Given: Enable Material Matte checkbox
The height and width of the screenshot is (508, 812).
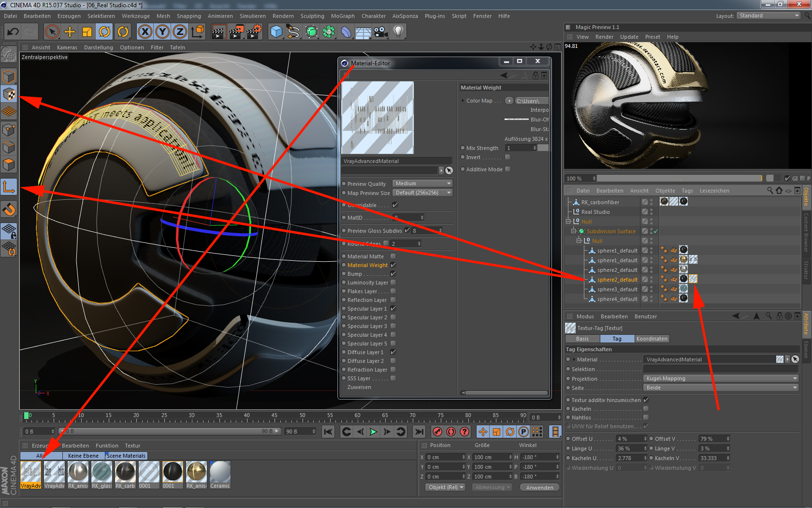Looking at the screenshot, I should [393, 256].
